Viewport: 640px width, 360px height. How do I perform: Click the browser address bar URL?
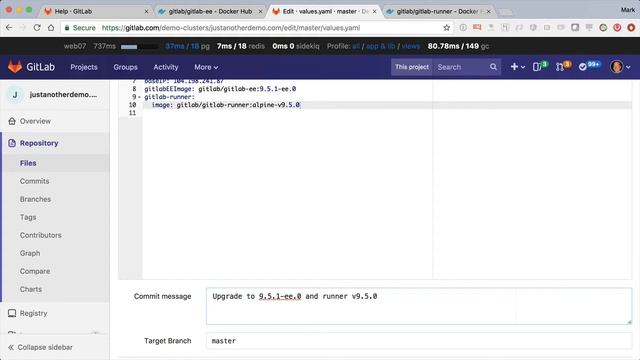pyautogui.click(x=231, y=28)
